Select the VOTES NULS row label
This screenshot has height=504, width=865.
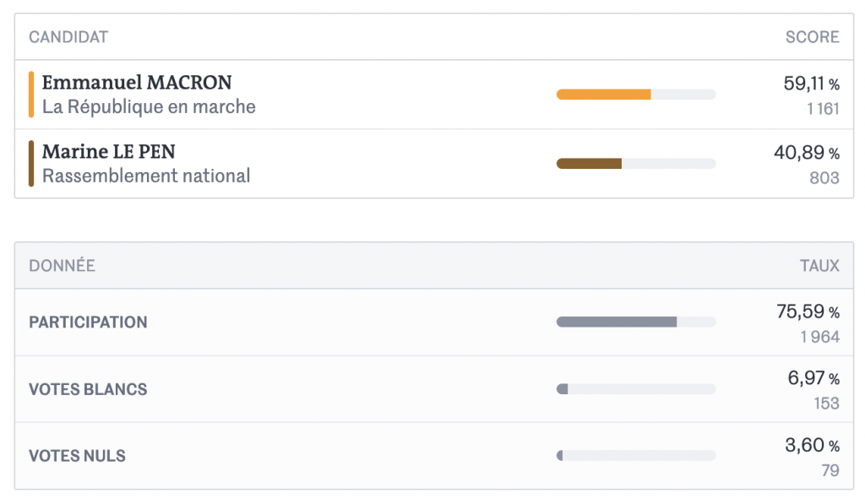[77, 456]
